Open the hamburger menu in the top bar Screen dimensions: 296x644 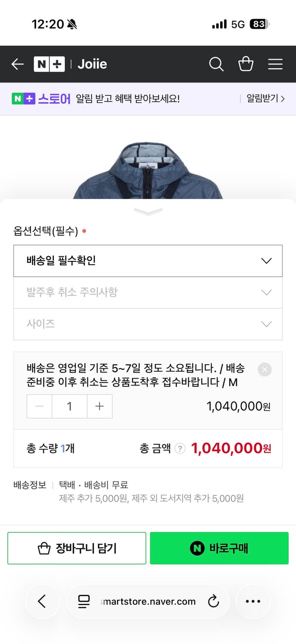click(275, 64)
